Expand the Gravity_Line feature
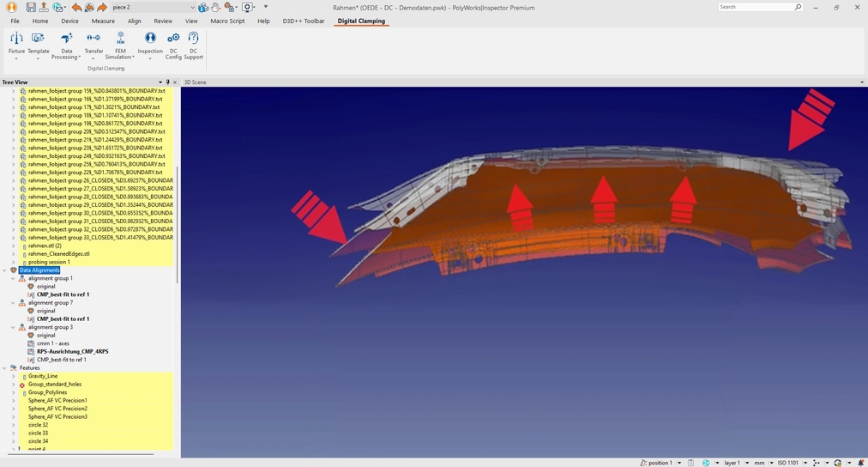The image size is (868, 467). coord(13,376)
